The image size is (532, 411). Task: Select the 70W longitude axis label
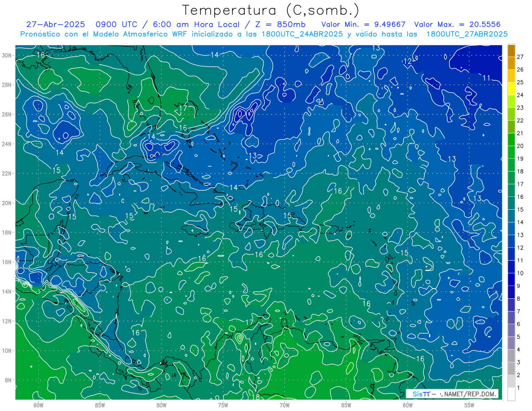[285, 405]
